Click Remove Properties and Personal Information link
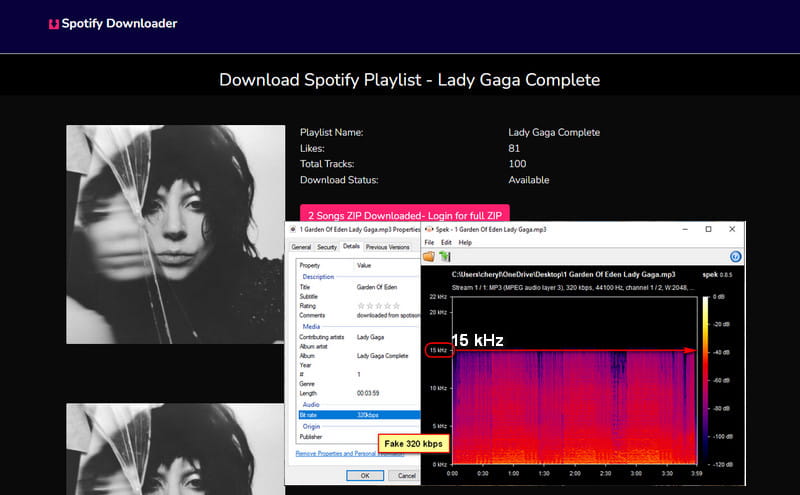This screenshot has height=495, width=800. point(350,454)
